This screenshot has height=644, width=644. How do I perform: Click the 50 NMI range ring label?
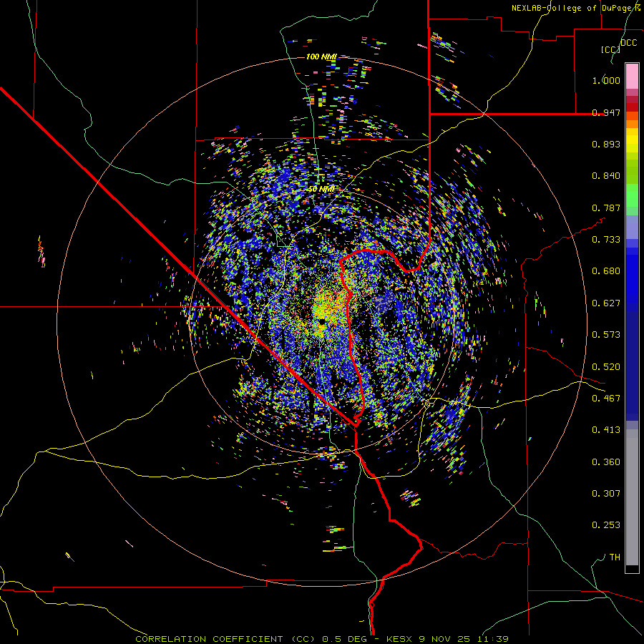coord(321,190)
